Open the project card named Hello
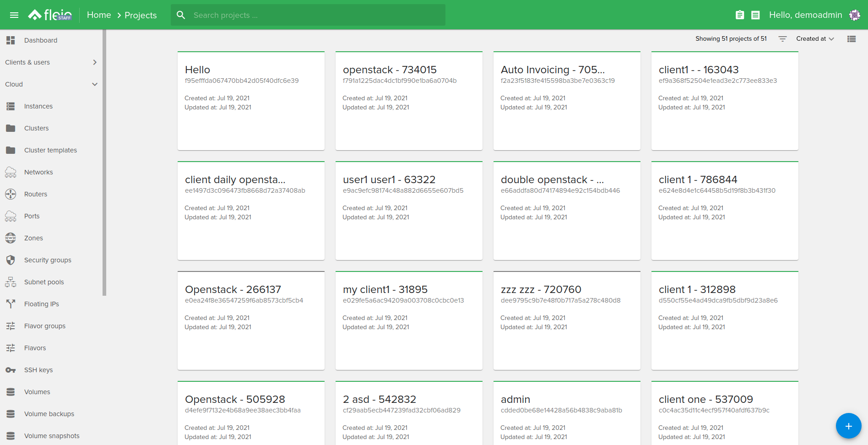Screen dimensions: 868x445 (251, 101)
